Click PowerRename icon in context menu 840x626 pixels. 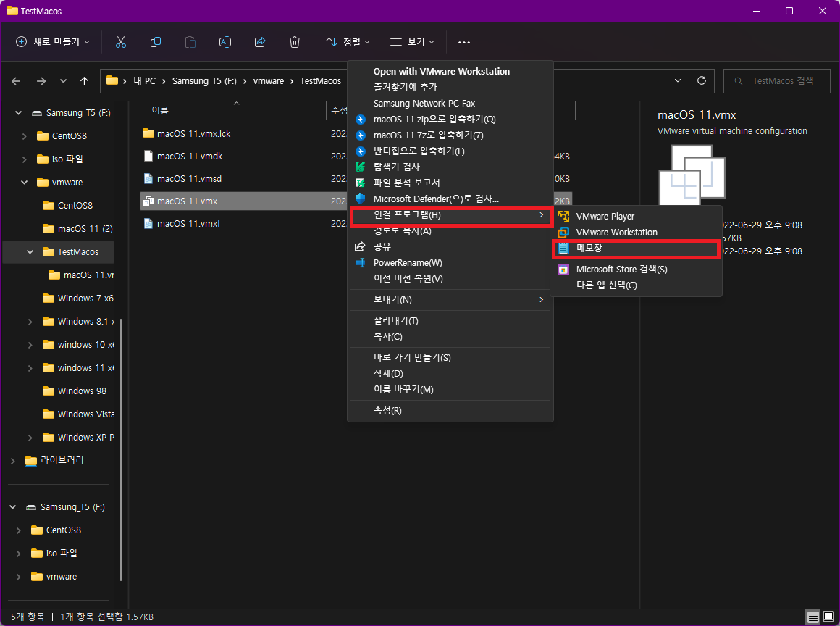(361, 262)
